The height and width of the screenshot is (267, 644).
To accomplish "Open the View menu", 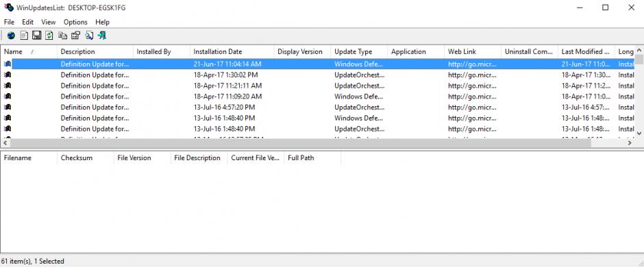I will coord(49,22).
